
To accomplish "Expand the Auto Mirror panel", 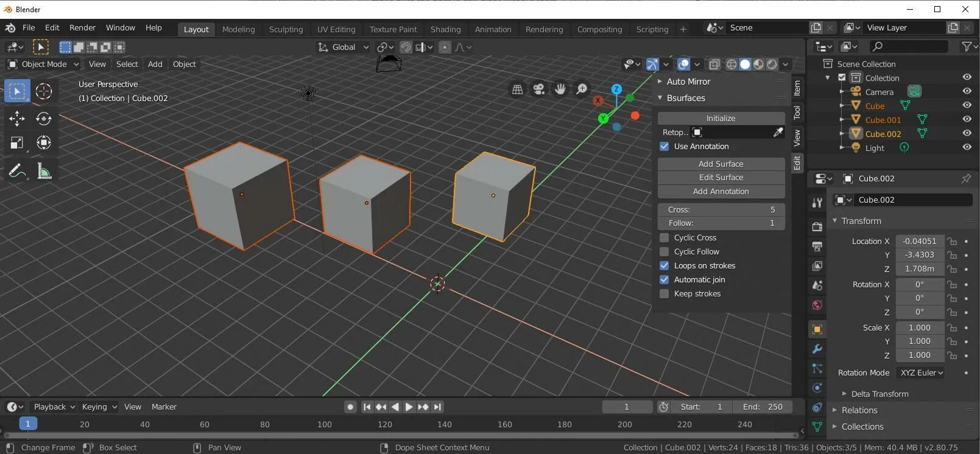I will click(x=688, y=82).
